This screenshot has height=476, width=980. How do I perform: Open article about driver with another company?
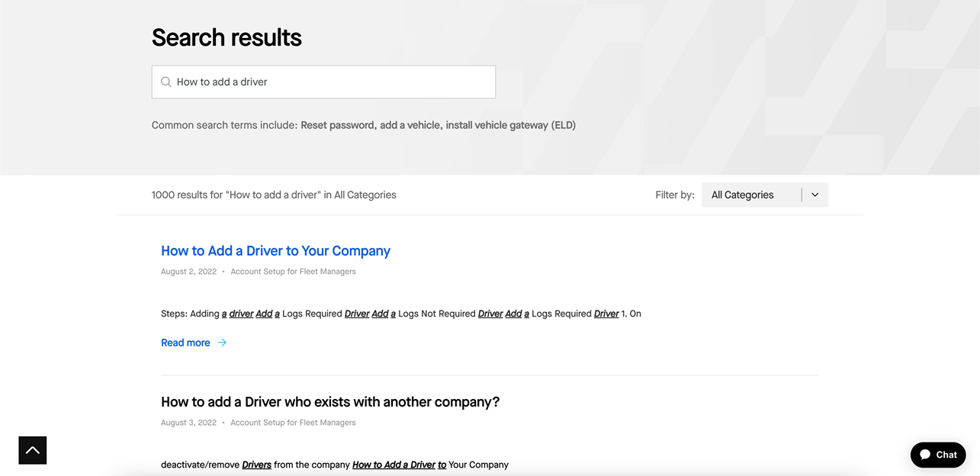pos(330,402)
